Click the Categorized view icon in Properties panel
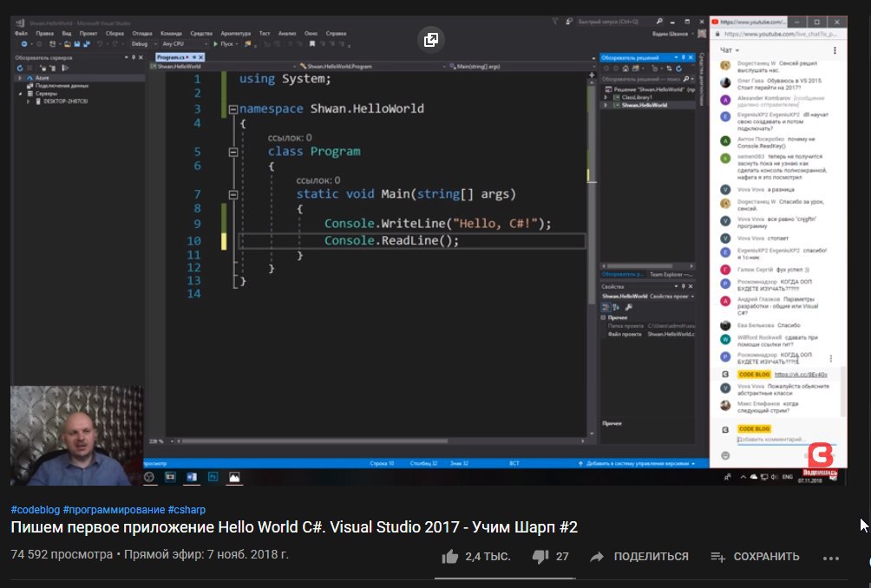The width and height of the screenshot is (871, 588). [606, 307]
